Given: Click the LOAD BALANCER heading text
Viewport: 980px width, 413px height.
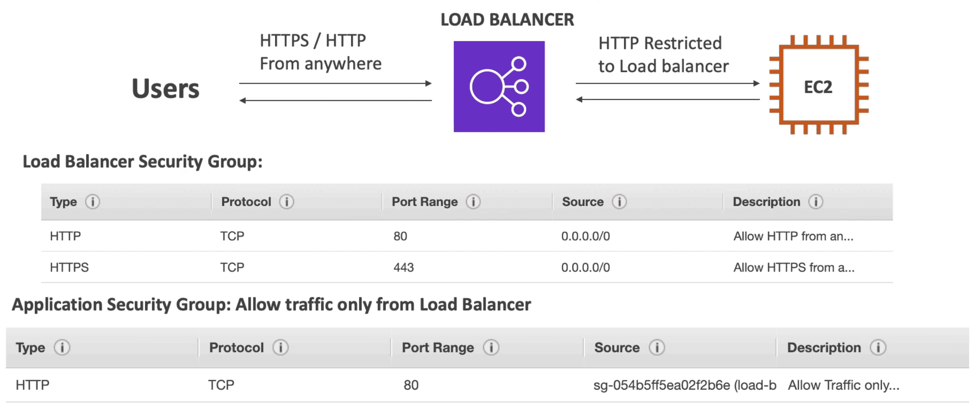Looking at the screenshot, I should tap(507, 20).
